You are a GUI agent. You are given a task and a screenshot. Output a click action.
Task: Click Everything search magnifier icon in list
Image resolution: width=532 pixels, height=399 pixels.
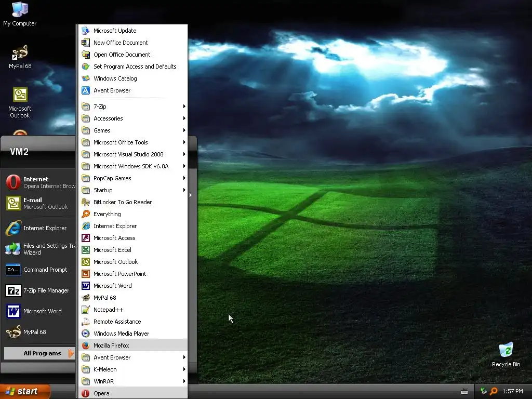pyautogui.click(x=86, y=214)
